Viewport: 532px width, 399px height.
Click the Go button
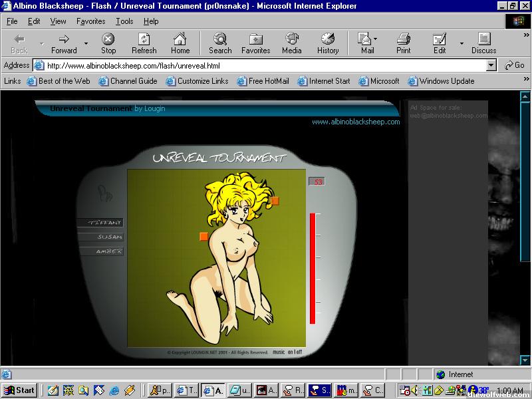(515, 65)
